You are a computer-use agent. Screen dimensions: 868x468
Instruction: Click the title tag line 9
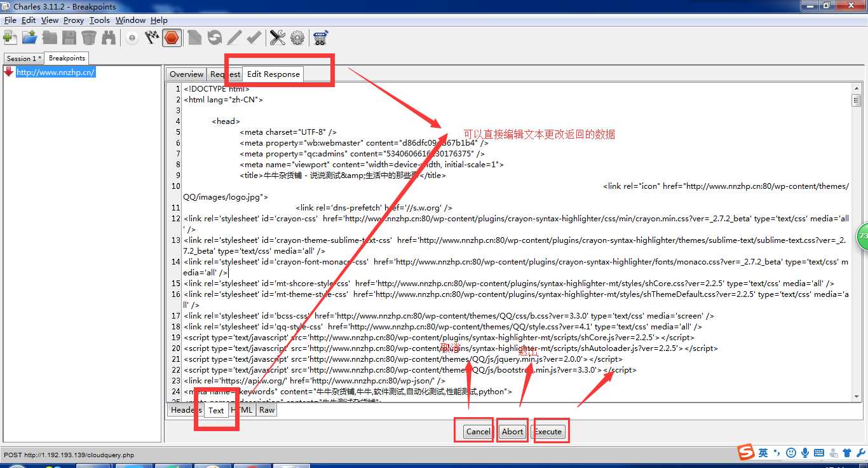coord(343,175)
